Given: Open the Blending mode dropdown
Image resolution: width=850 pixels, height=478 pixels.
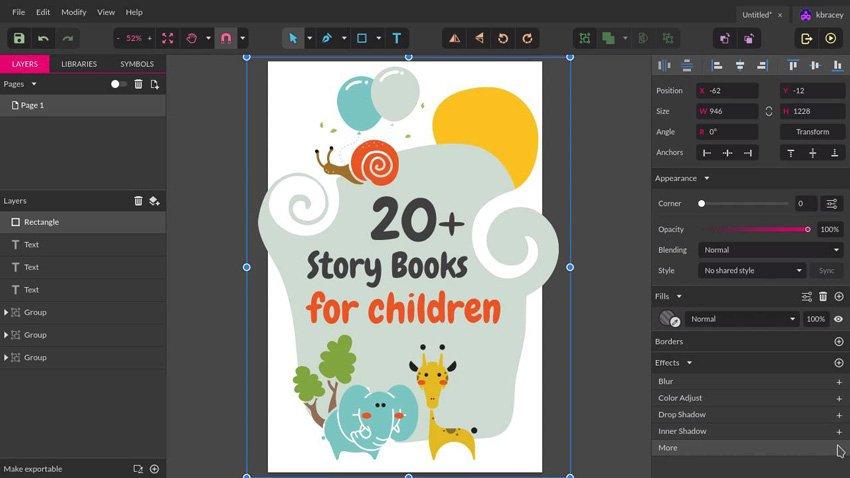Looking at the screenshot, I should point(771,250).
